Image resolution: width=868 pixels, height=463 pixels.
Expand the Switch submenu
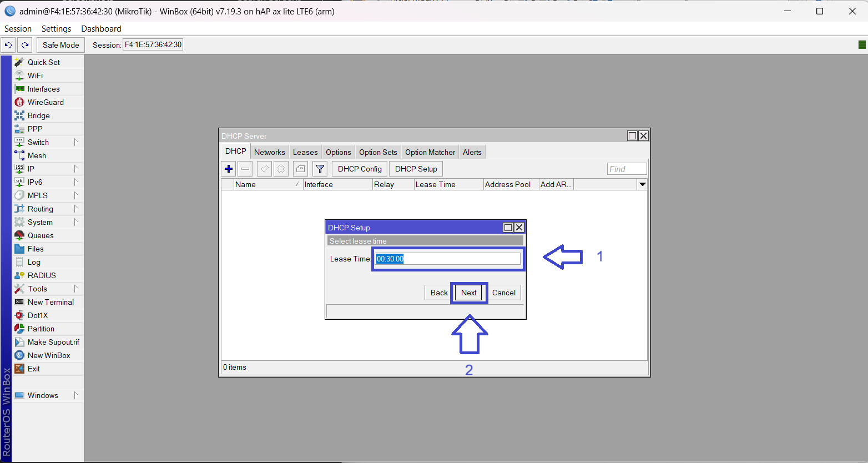(76, 142)
